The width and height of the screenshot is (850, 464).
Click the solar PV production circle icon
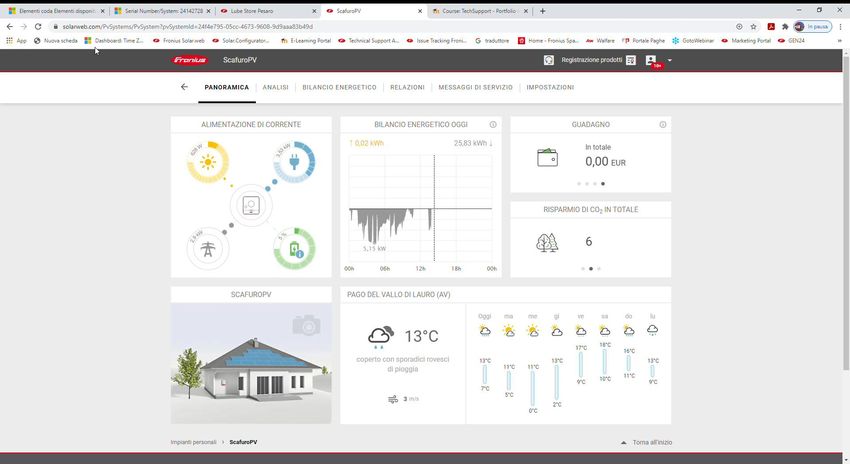click(208, 162)
